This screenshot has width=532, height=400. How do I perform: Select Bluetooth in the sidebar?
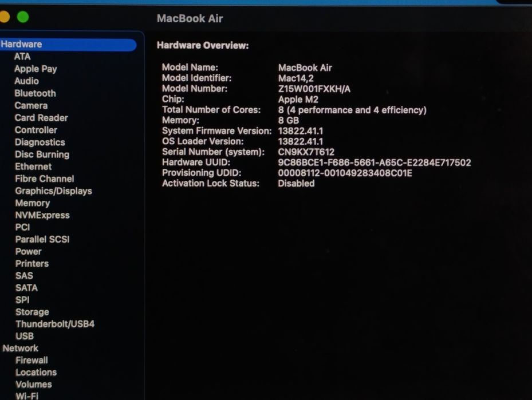point(36,93)
